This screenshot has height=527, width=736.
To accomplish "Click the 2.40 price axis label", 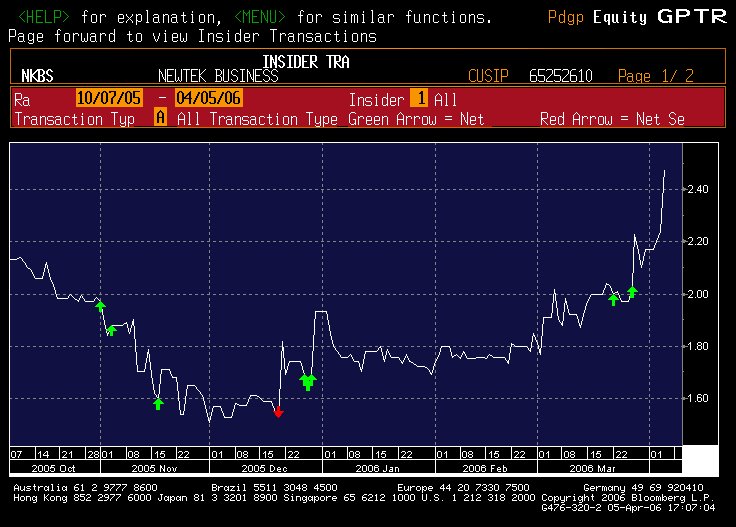I will (x=698, y=190).
